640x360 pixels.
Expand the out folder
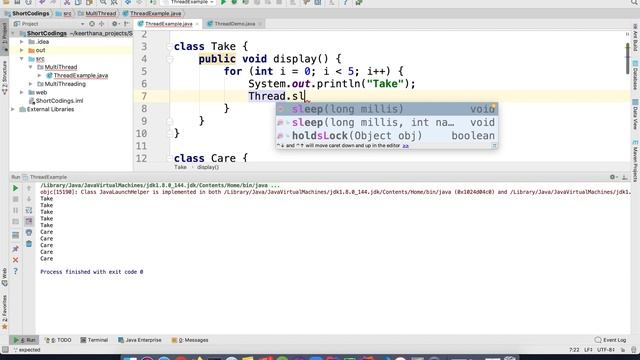[22, 50]
